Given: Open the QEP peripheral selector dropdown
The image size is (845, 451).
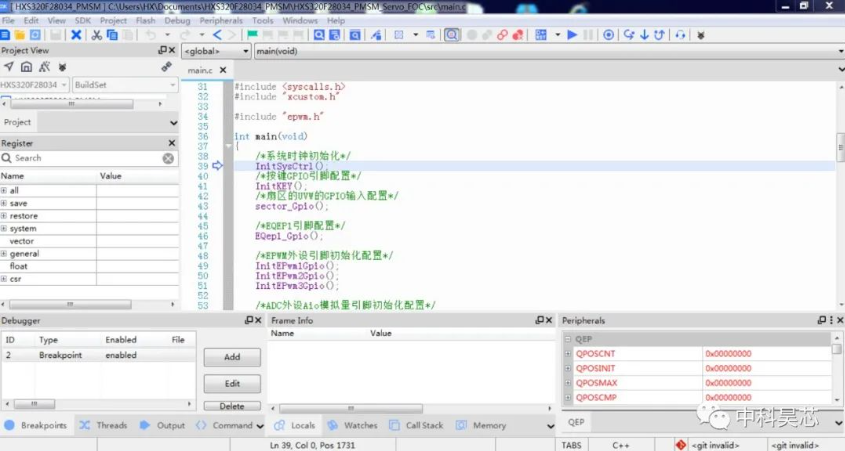Looking at the screenshot, I should pos(838,422).
